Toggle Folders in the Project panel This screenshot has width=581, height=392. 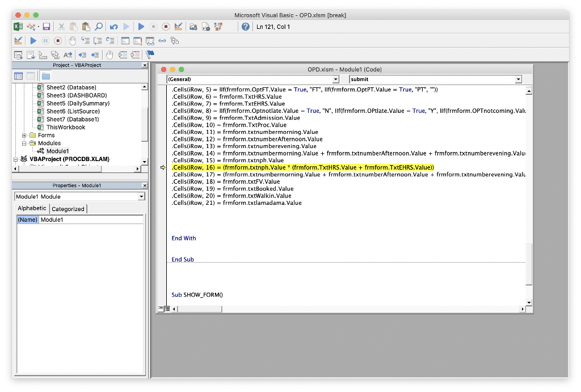[45, 76]
